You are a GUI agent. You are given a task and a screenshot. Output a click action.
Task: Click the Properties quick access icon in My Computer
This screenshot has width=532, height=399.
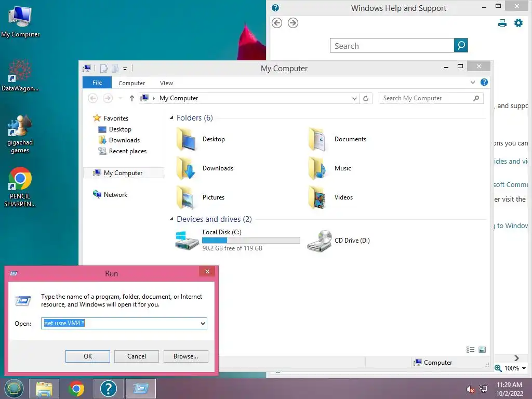point(104,69)
